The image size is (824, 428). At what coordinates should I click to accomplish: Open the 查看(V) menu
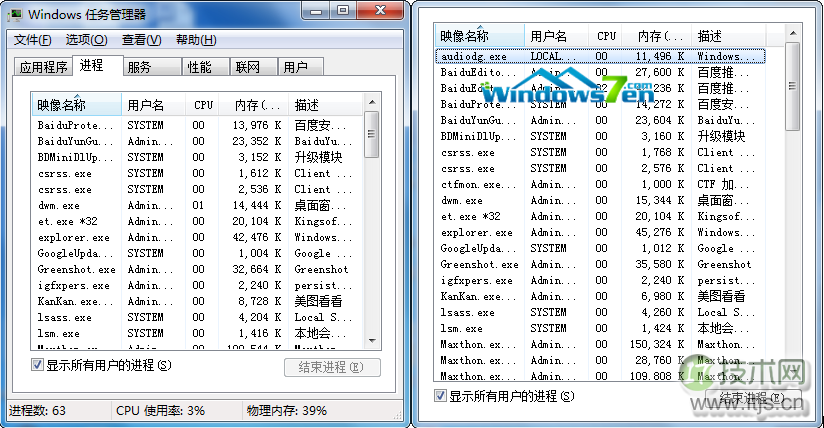click(142, 40)
